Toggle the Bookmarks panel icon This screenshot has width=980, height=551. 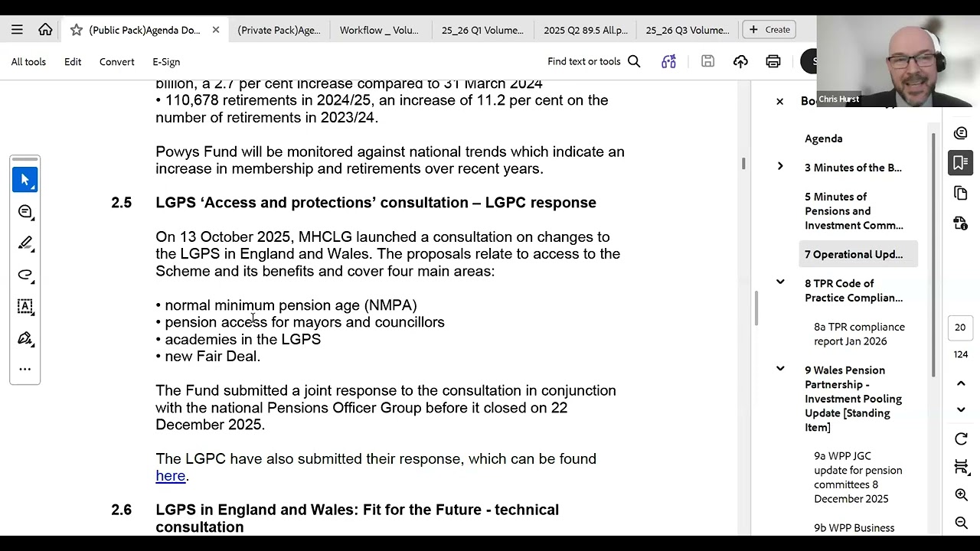tap(960, 162)
